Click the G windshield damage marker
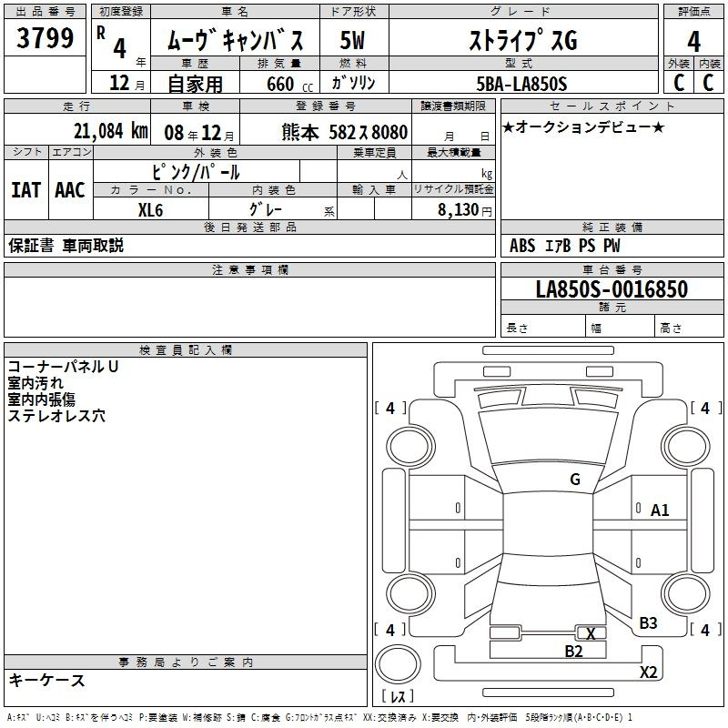Image resolution: width=728 pixels, height=728 pixels. 574,480
